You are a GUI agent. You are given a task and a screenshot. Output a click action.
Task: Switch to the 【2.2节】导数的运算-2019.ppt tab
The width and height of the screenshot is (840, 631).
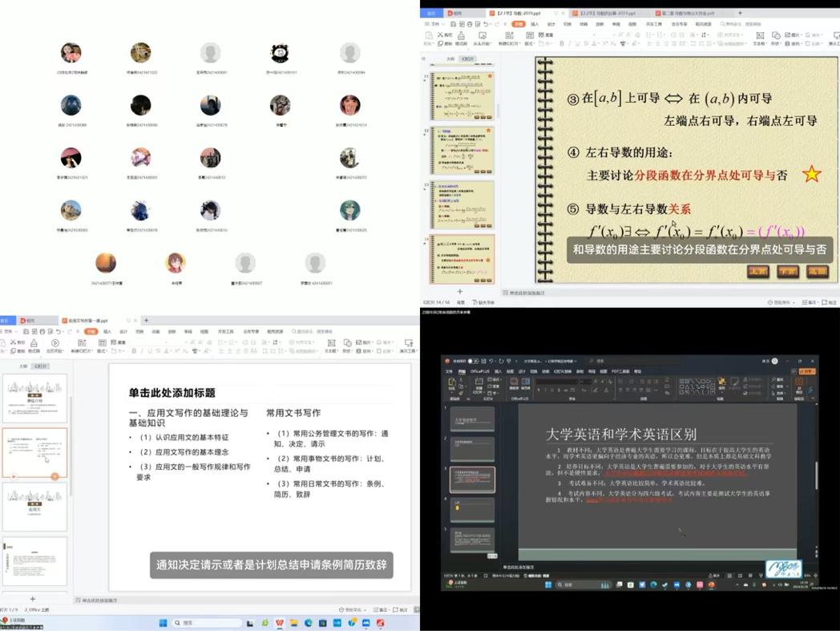click(608, 14)
